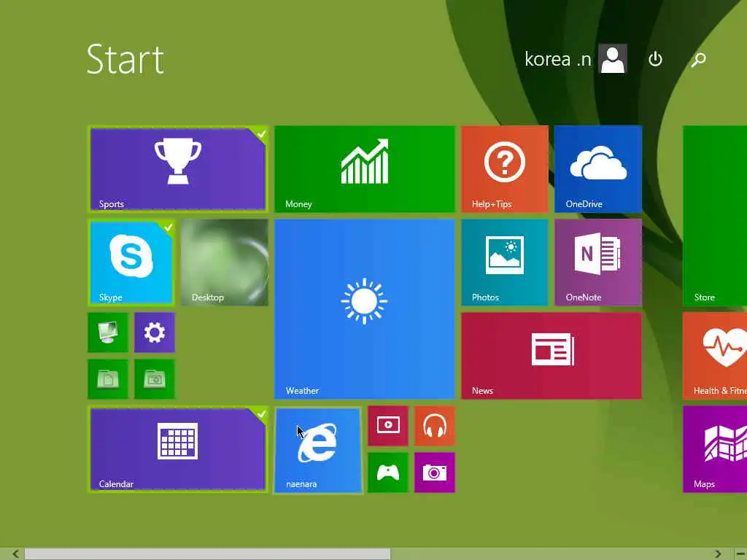Screen dimensions: 747x560
Task: Open the korea .n user account menu
Action: pos(576,59)
